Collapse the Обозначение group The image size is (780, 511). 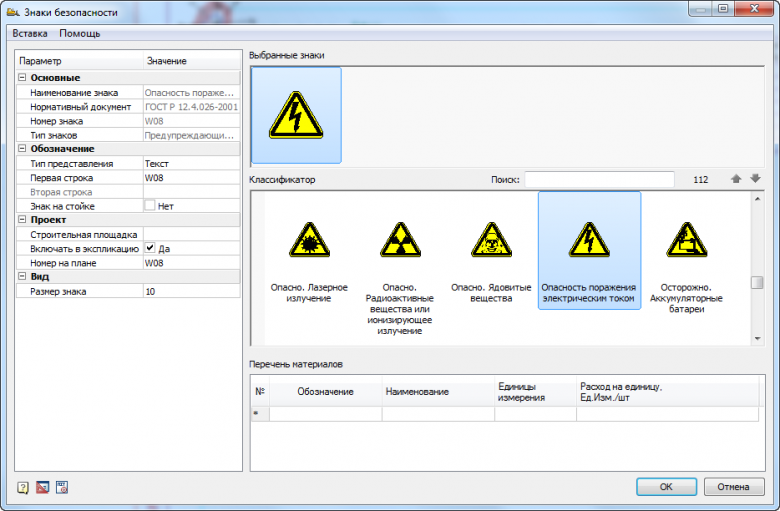(22, 148)
